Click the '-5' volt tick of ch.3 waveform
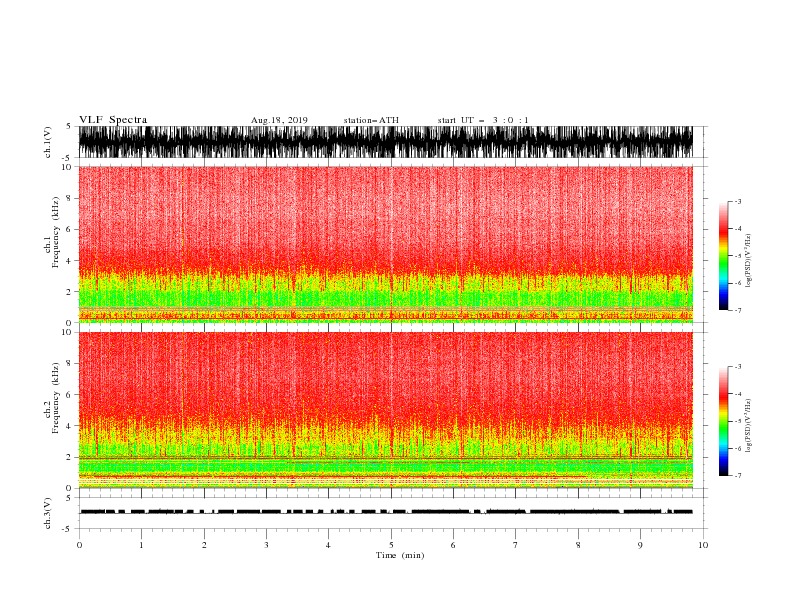 [68, 529]
